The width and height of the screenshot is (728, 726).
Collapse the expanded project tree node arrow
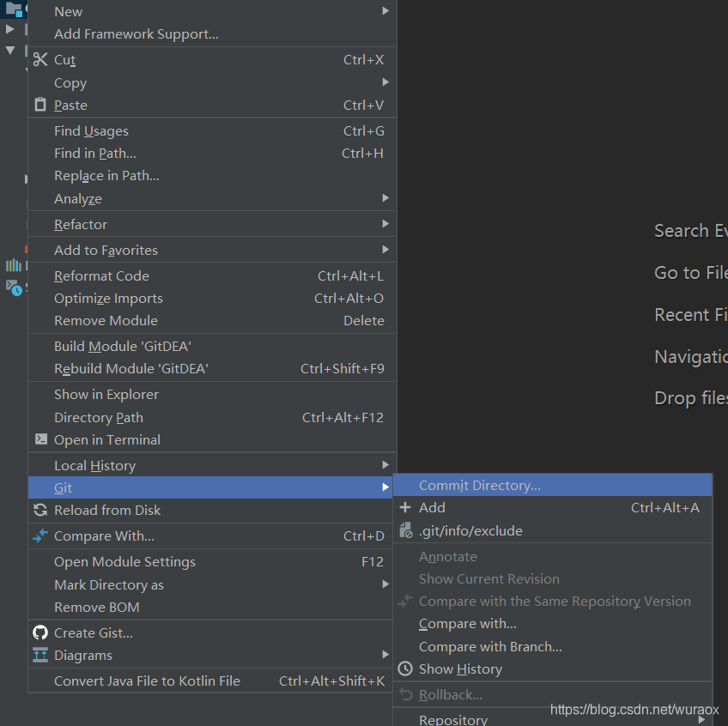9,50
